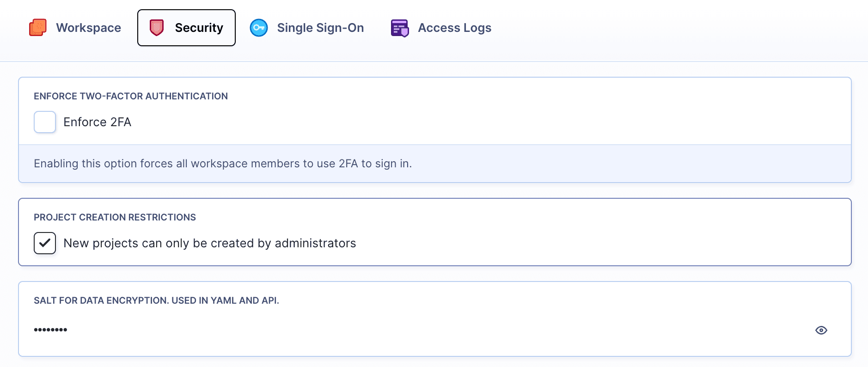Click the Workspace orange stacked-squares icon
Screen dimensions: 868x367
click(x=39, y=28)
